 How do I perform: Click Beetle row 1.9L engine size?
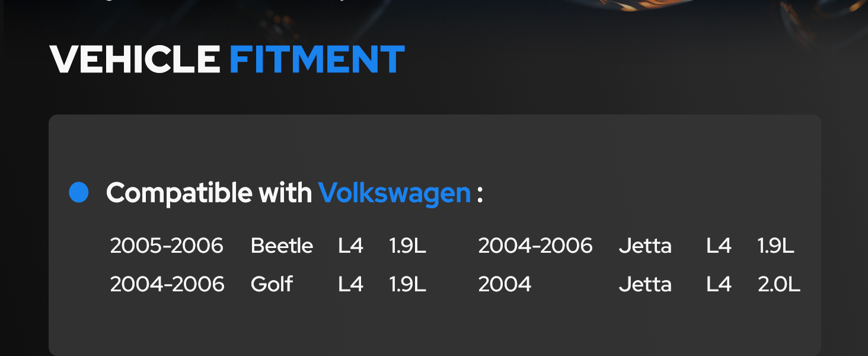pyautogui.click(x=408, y=246)
